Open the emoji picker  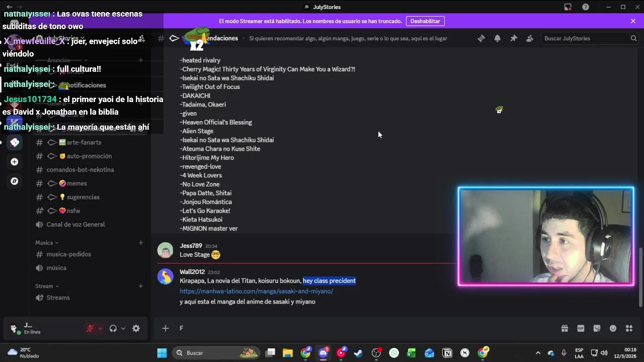(x=613, y=328)
